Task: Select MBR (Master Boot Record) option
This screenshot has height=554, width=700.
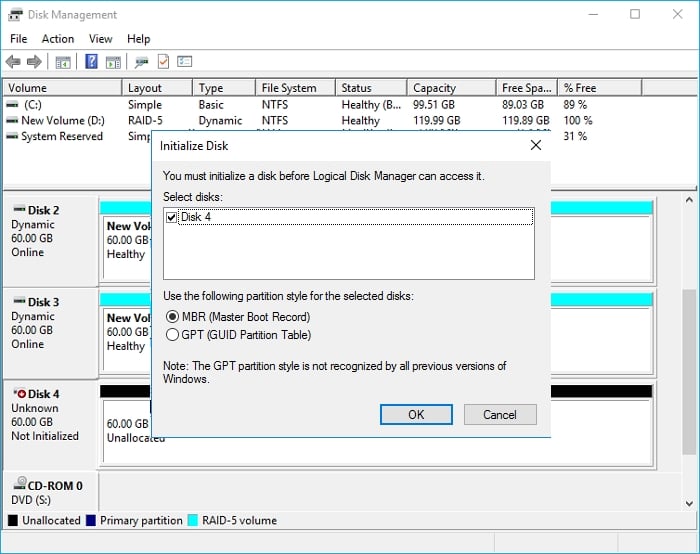Action: pyautogui.click(x=172, y=317)
